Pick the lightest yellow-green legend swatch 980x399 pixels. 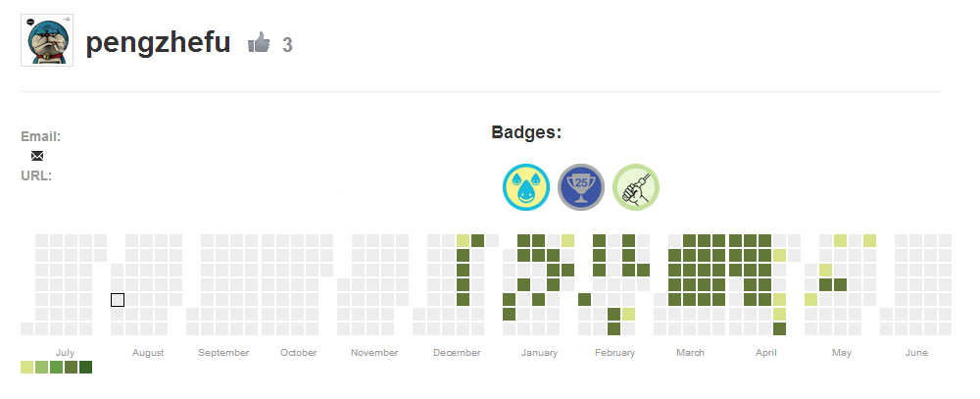pyautogui.click(x=26, y=368)
